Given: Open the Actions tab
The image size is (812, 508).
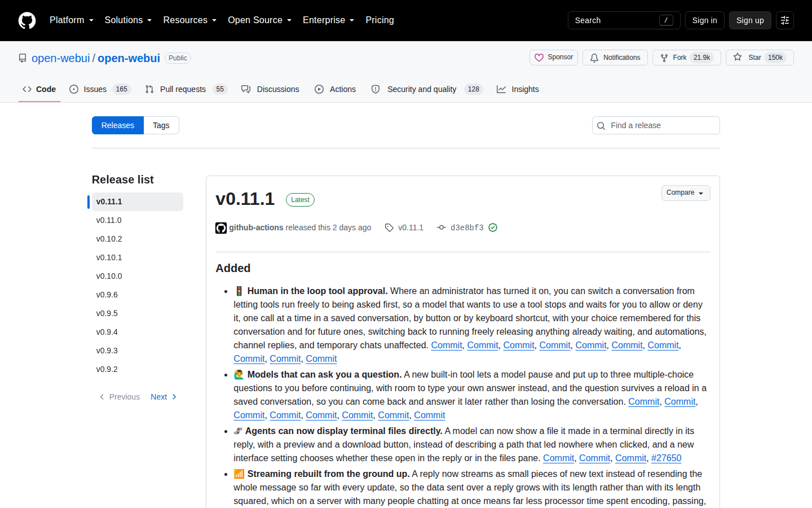Looking at the screenshot, I should click(336, 89).
